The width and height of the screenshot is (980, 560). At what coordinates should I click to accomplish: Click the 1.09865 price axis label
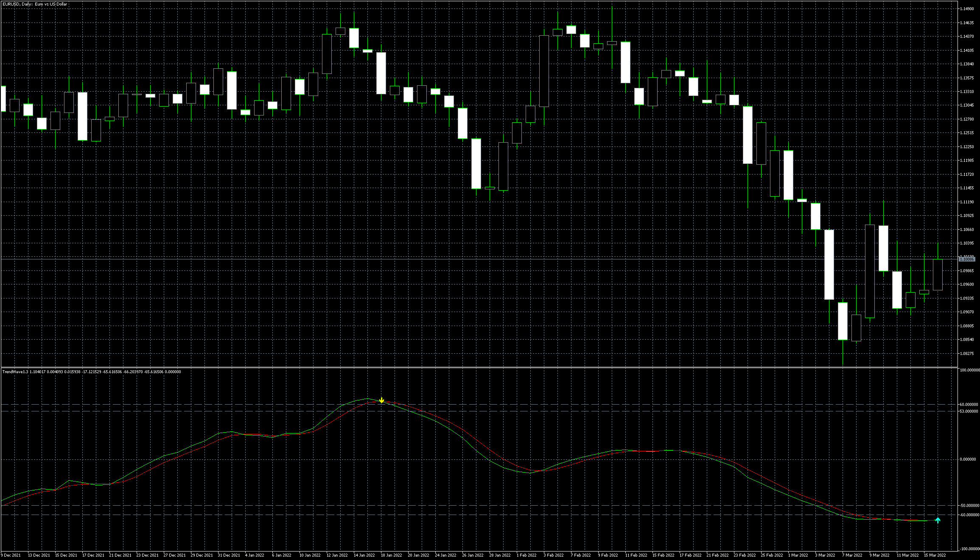coord(967,271)
